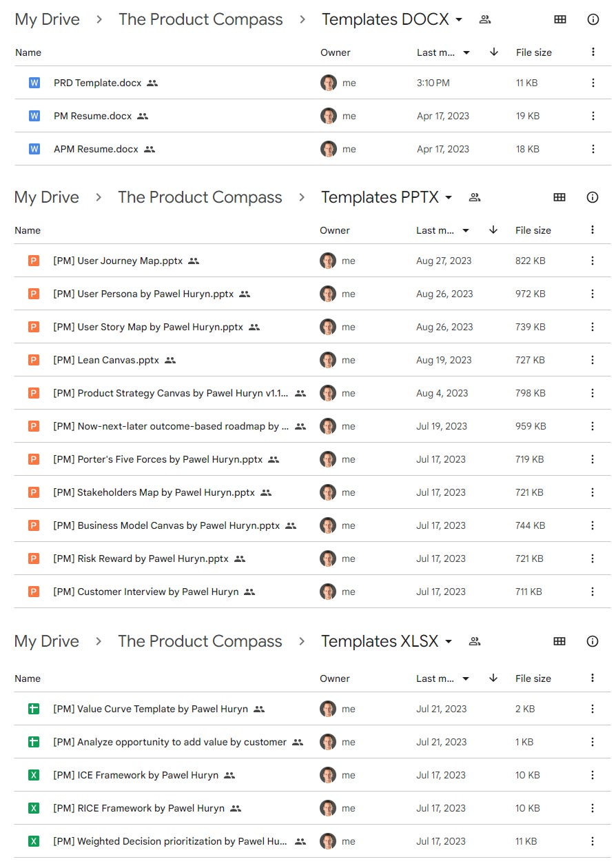This screenshot has width=616, height=866.
Task: Toggle sort direction arrow in Templates XLSX list
Action: point(493,678)
